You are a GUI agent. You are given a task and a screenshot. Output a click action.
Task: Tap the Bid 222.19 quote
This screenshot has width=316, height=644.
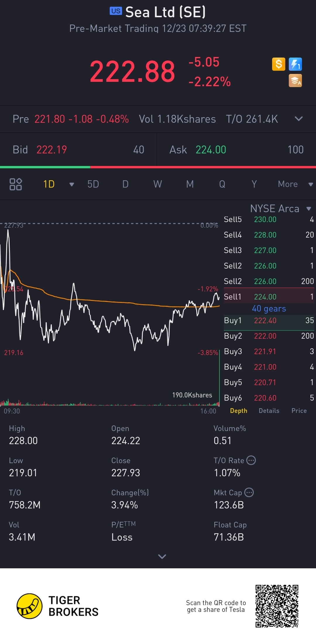coord(78,150)
